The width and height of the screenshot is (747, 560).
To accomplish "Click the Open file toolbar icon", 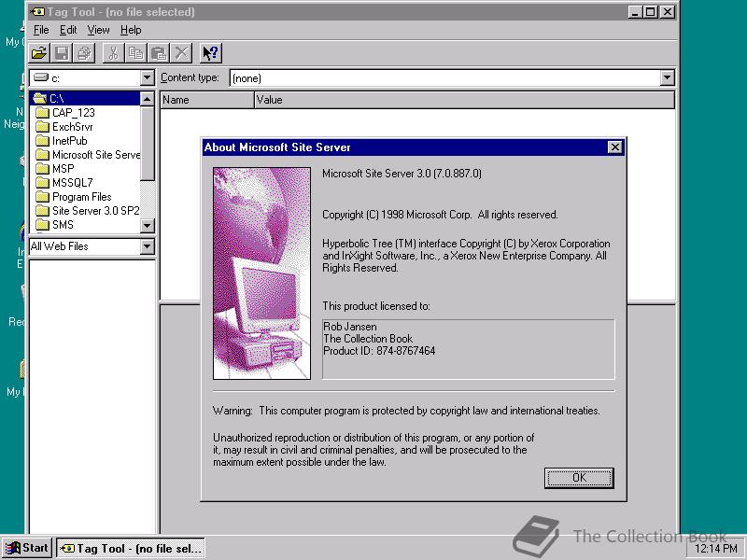I will click(x=39, y=53).
